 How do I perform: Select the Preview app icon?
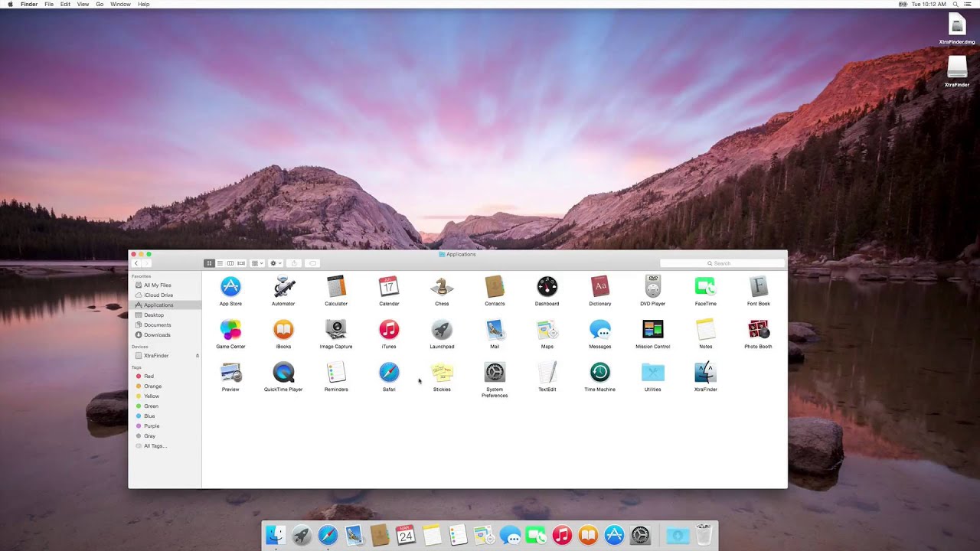pyautogui.click(x=230, y=373)
